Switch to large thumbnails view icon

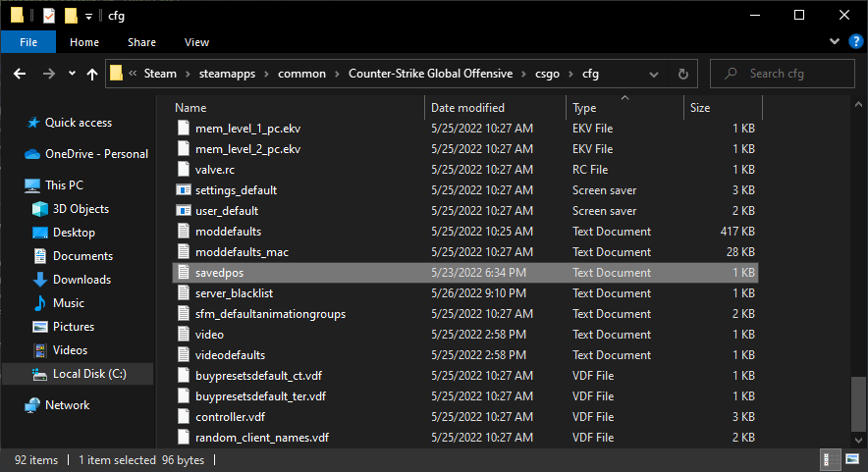[x=850, y=460]
